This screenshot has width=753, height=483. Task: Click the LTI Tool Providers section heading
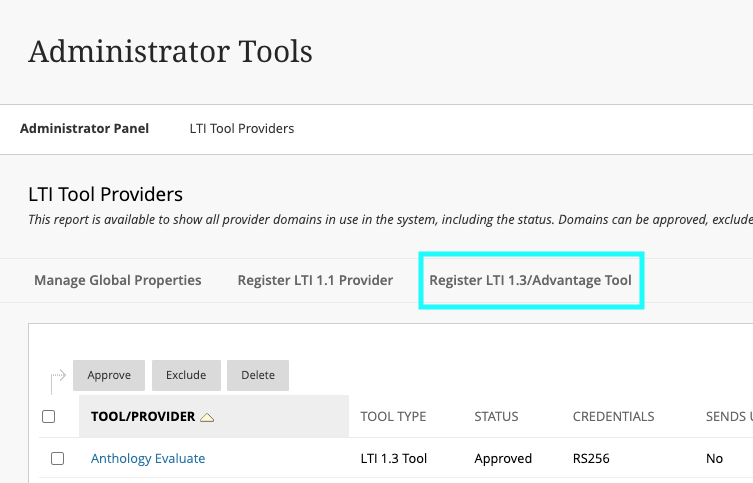106,194
